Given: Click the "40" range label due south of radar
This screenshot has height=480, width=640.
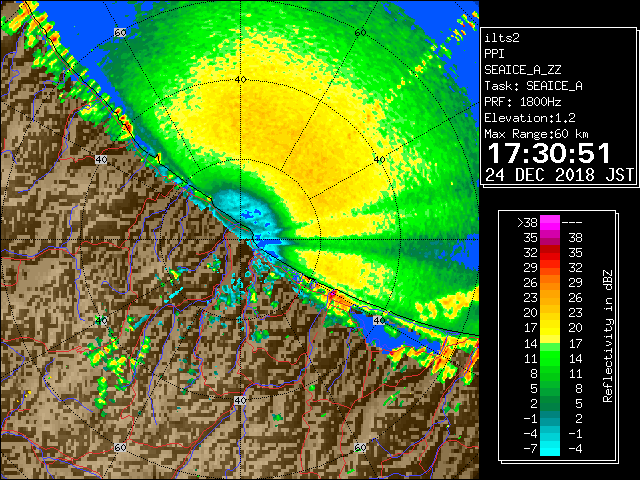Looking at the screenshot, I should (240, 400).
